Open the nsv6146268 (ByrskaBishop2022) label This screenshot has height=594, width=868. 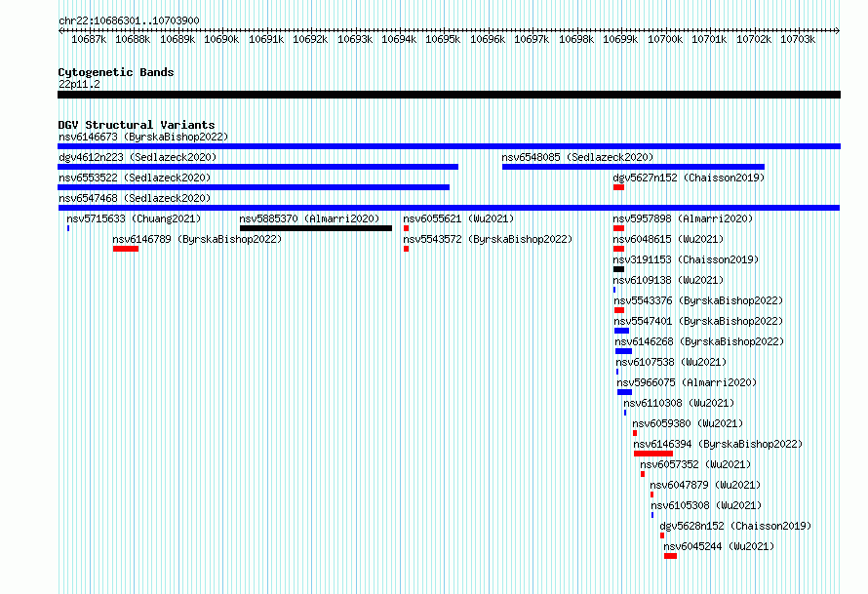(699, 341)
